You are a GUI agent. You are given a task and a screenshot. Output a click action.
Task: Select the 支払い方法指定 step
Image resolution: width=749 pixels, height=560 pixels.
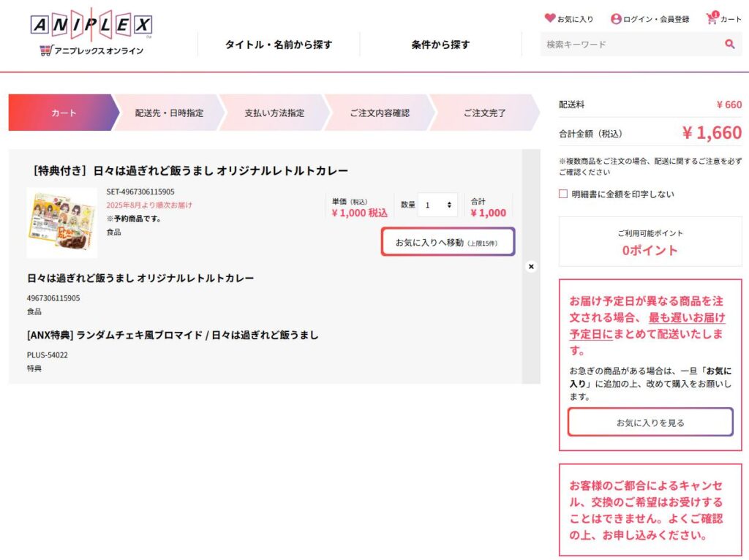pos(275,113)
